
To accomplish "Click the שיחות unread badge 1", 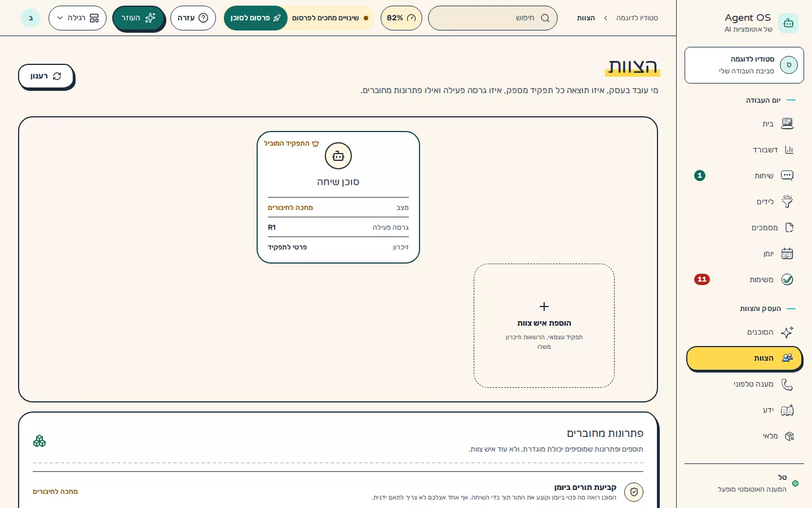I will click(700, 176).
